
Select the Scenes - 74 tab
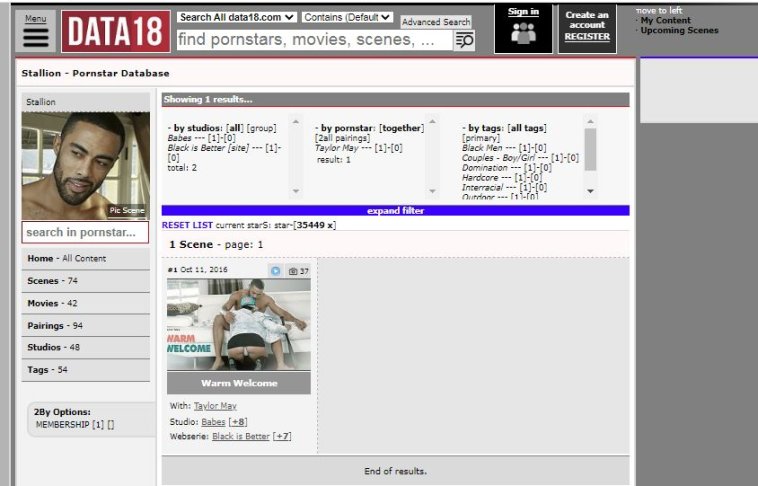coord(86,280)
